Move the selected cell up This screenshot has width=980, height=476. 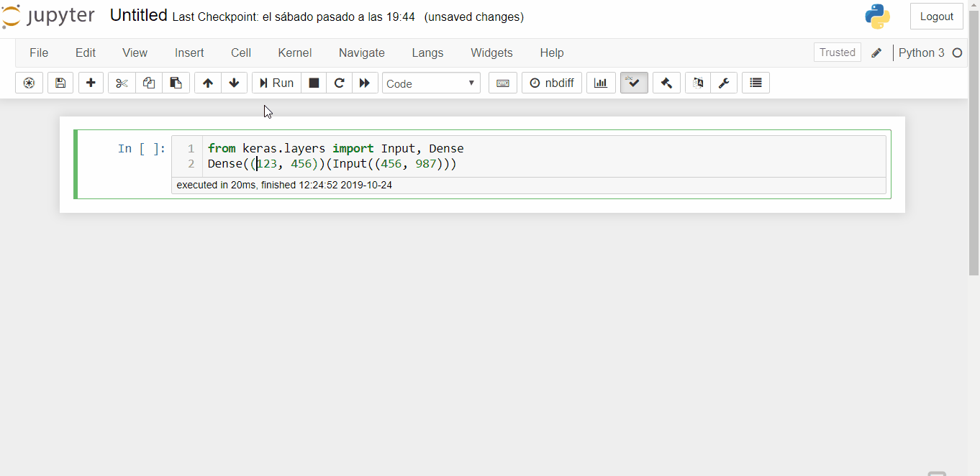(207, 82)
